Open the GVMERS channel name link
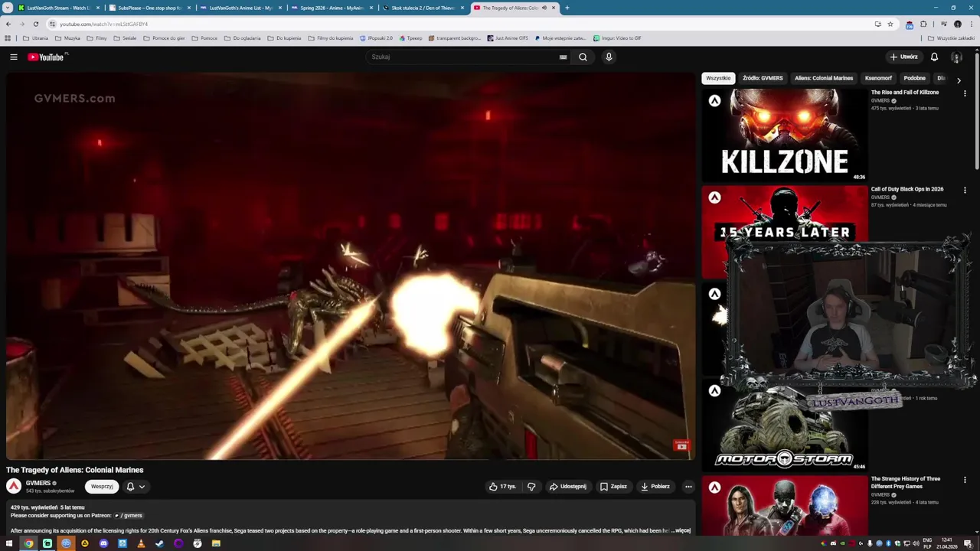Screen dimensions: 980x551 click(38, 483)
